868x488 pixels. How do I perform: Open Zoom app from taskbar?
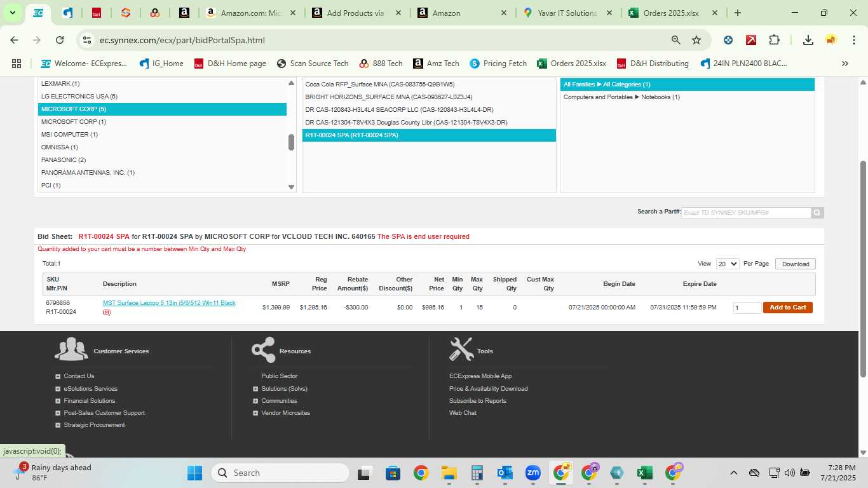click(532, 473)
